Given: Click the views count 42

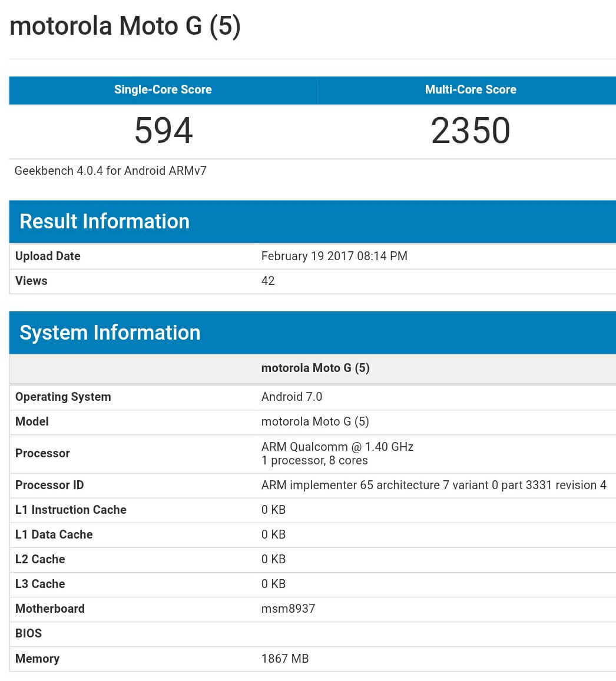Looking at the screenshot, I should (267, 281).
